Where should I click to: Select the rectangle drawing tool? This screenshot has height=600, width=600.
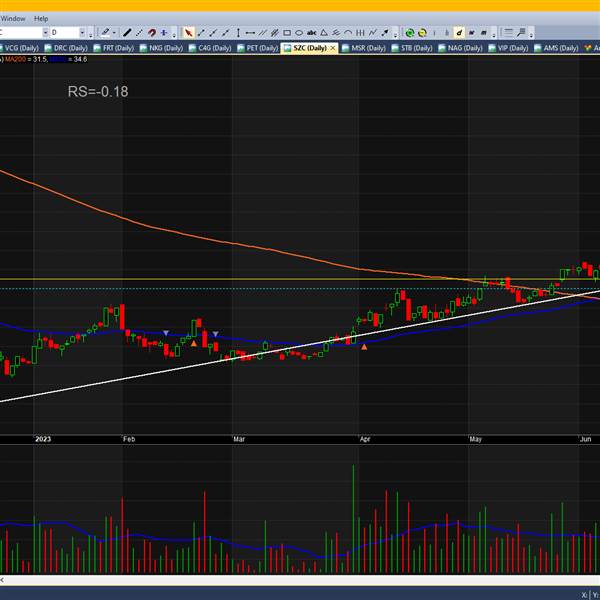tap(287, 33)
